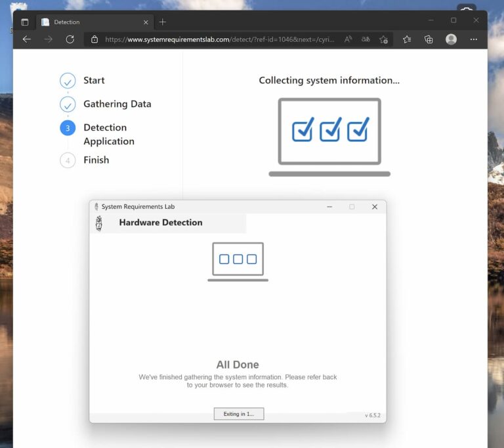View site info via lock icon
504x448 pixels.
(x=94, y=39)
